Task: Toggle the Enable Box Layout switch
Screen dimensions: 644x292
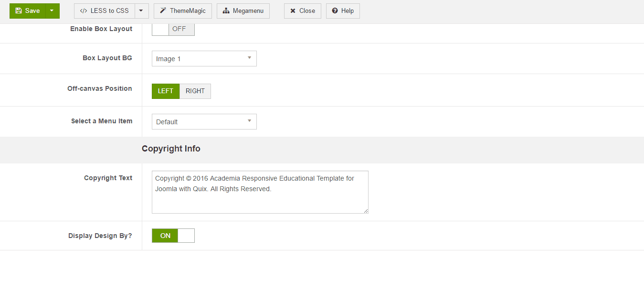Action: click(x=173, y=29)
